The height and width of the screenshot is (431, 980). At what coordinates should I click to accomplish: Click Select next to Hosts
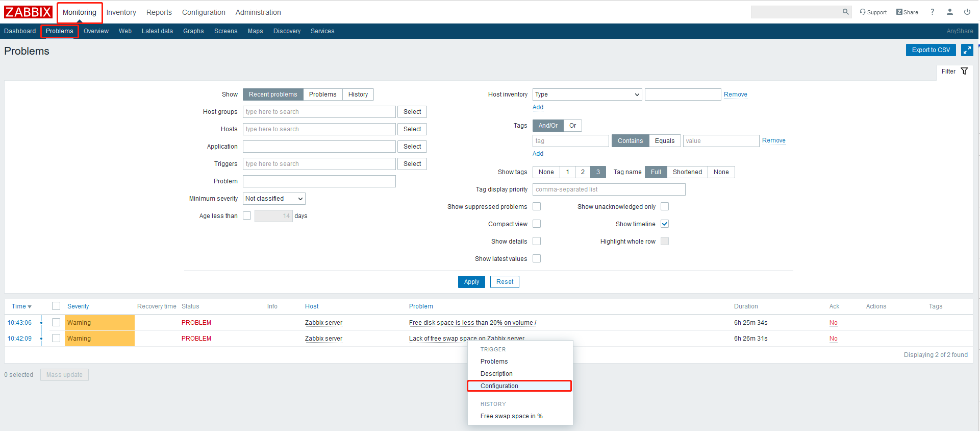pos(412,129)
